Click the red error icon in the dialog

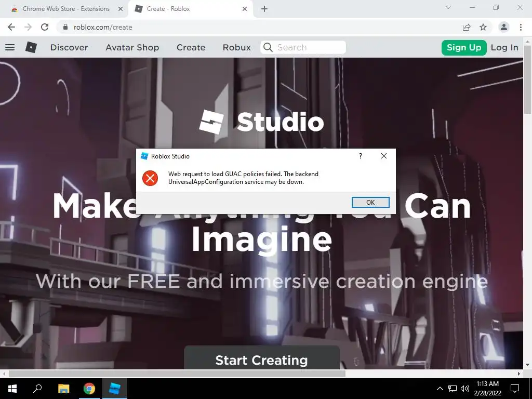click(x=150, y=178)
